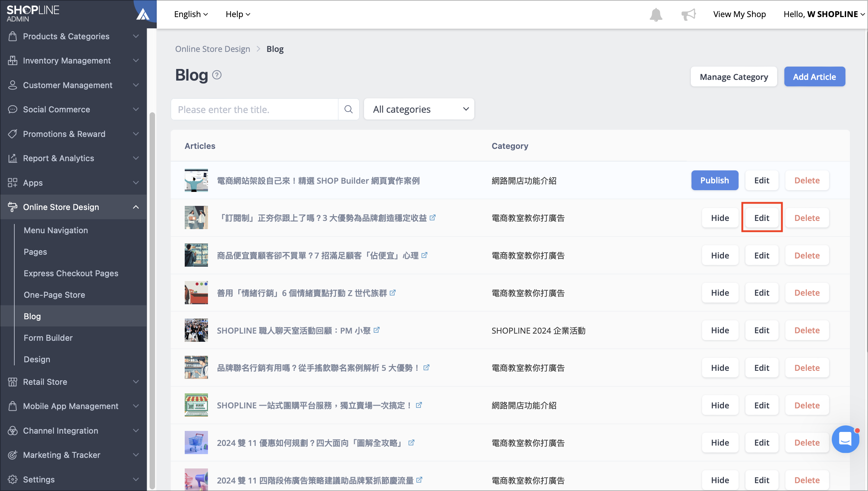Click the Blog help question mark icon
The height and width of the screenshot is (491, 868).
[x=217, y=75]
